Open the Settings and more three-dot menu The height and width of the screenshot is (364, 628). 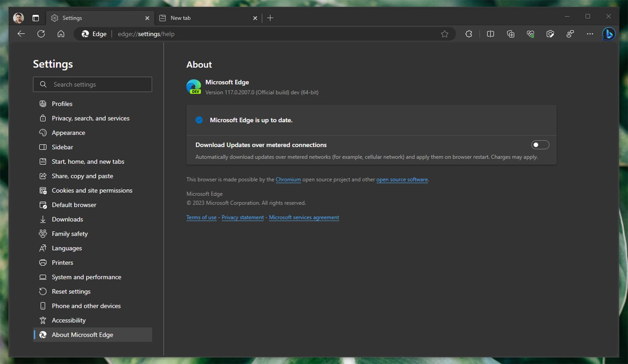(x=590, y=34)
